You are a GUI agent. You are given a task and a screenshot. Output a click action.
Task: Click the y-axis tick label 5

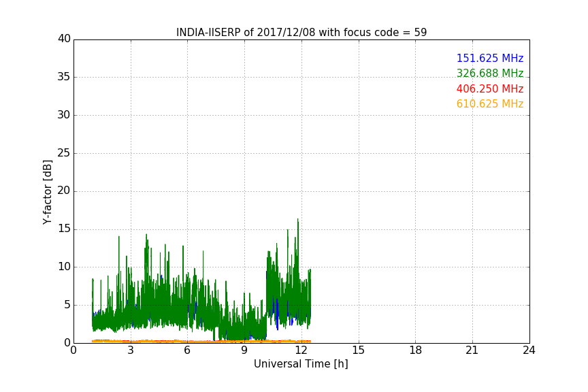point(67,305)
